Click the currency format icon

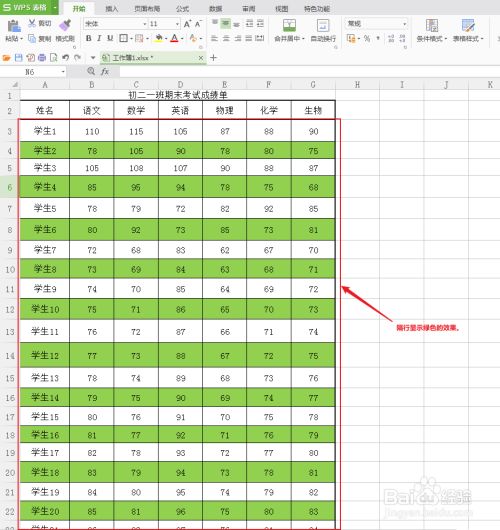pyautogui.click(x=351, y=39)
